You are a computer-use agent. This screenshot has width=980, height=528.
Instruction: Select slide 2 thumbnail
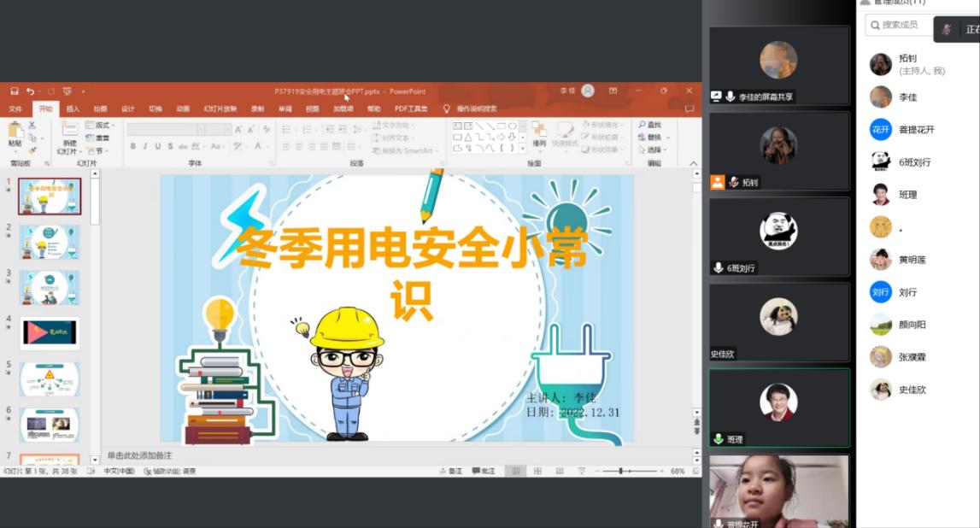tap(50, 242)
